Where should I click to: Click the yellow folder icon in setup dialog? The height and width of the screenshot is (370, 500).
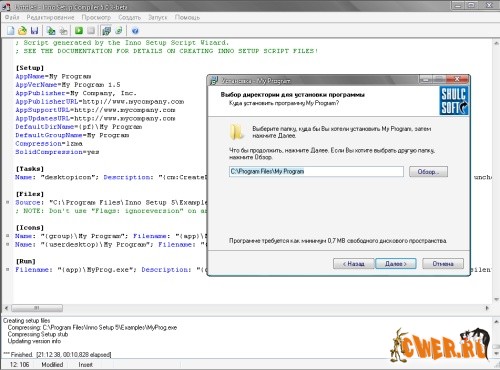[237, 131]
